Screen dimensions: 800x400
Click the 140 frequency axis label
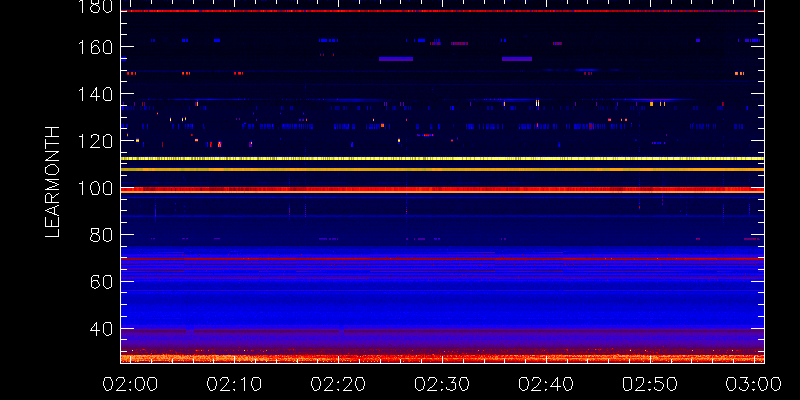click(95, 94)
